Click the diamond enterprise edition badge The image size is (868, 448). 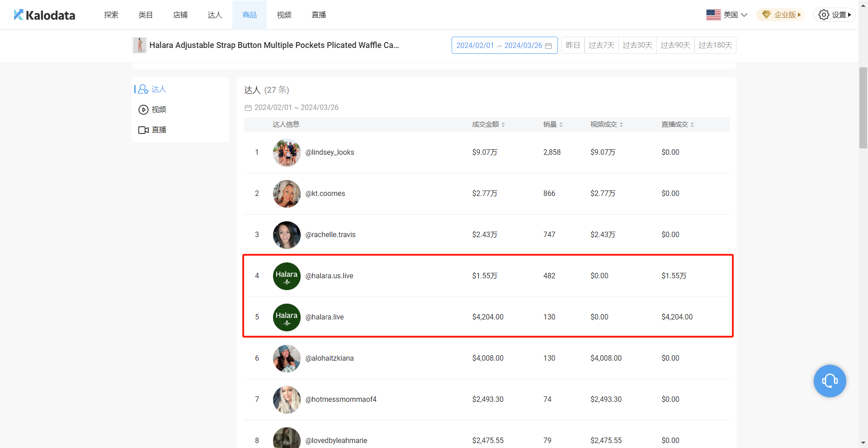(x=766, y=15)
